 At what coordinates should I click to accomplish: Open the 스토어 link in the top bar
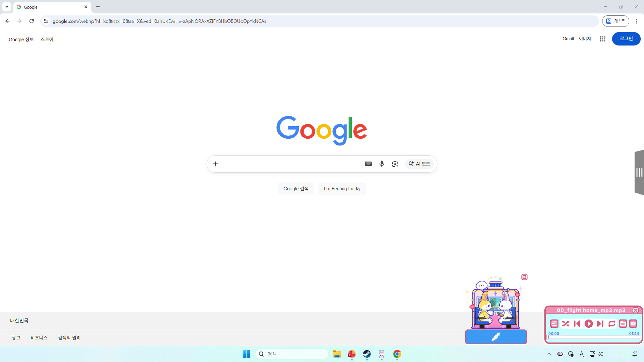click(x=47, y=39)
